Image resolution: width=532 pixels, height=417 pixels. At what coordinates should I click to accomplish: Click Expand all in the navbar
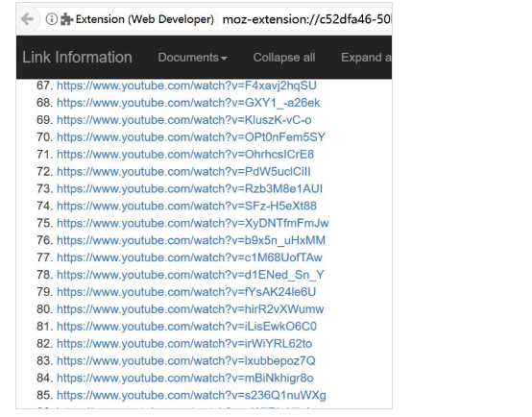tap(366, 58)
